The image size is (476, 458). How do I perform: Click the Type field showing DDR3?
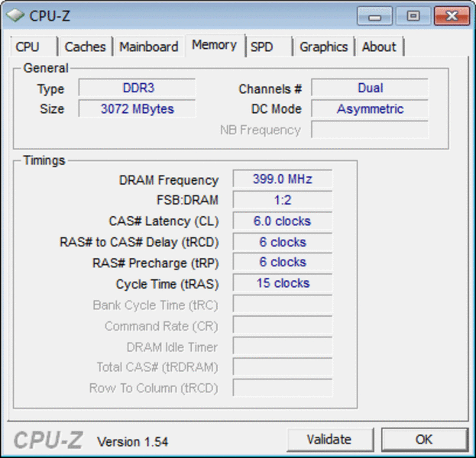pyautogui.click(x=137, y=88)
